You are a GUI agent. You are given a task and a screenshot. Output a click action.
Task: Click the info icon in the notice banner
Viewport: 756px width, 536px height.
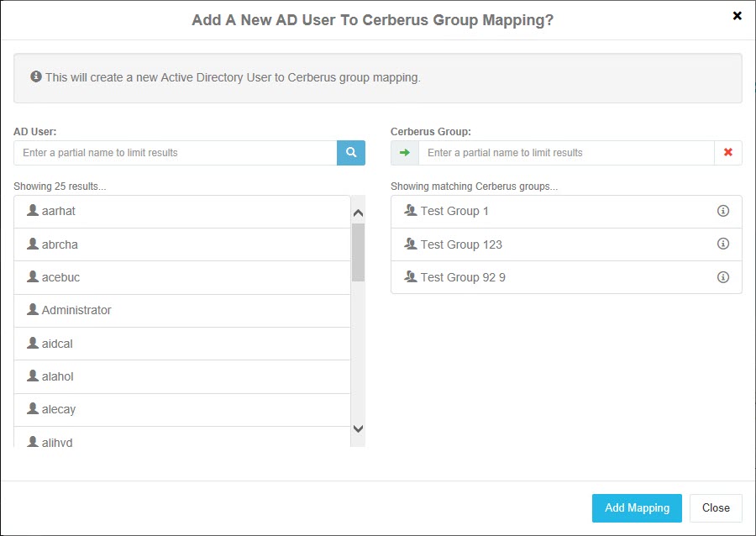tap(36, 77)
